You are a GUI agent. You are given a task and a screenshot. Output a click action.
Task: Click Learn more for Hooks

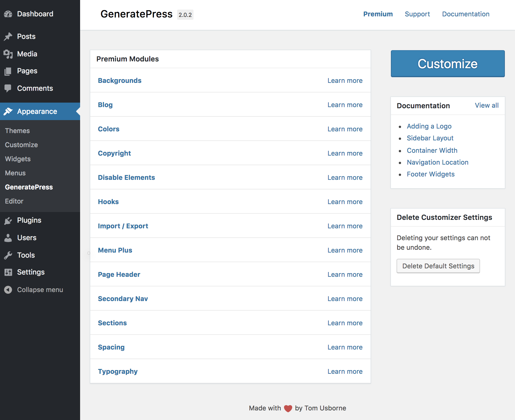click(x=345, y=202)
